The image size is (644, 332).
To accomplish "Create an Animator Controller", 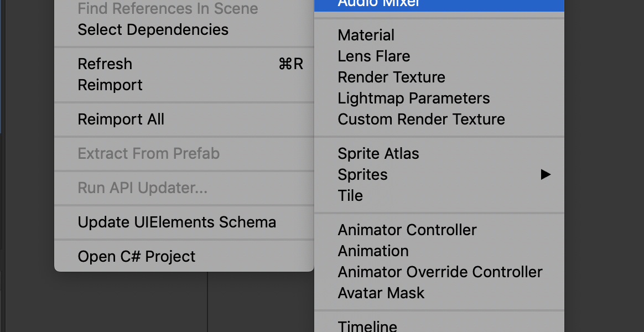I will [x=407, y=230].
